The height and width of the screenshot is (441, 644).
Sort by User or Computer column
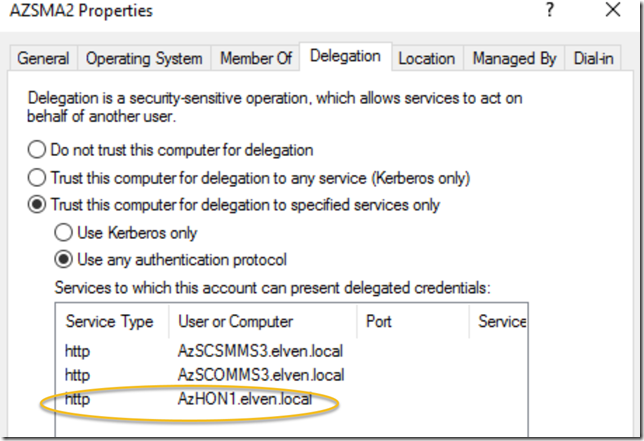(235, 322)
